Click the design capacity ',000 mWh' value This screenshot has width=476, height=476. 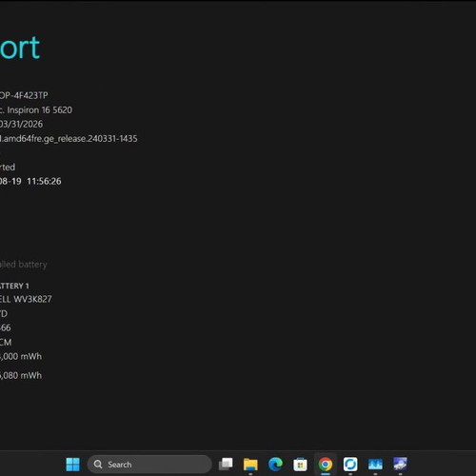pyautogui.click(x=21, y=356)
